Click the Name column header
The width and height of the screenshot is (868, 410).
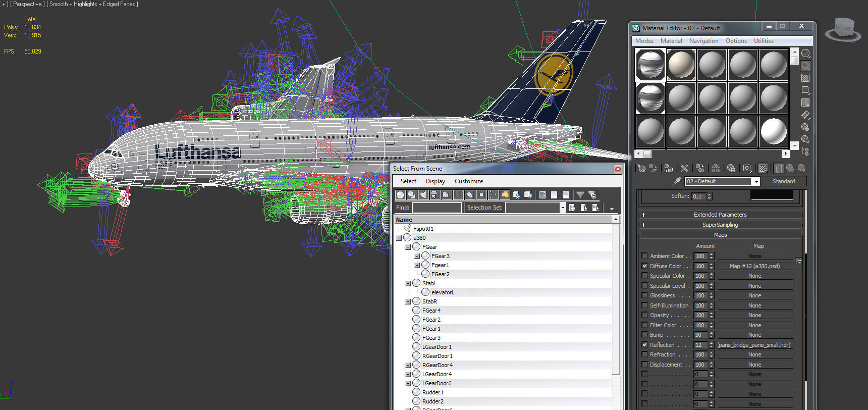(503, 220)
